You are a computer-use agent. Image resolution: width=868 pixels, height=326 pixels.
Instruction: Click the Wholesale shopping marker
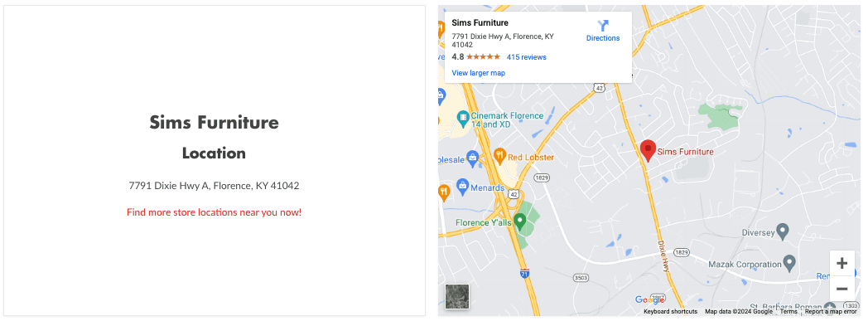point(472,158)
